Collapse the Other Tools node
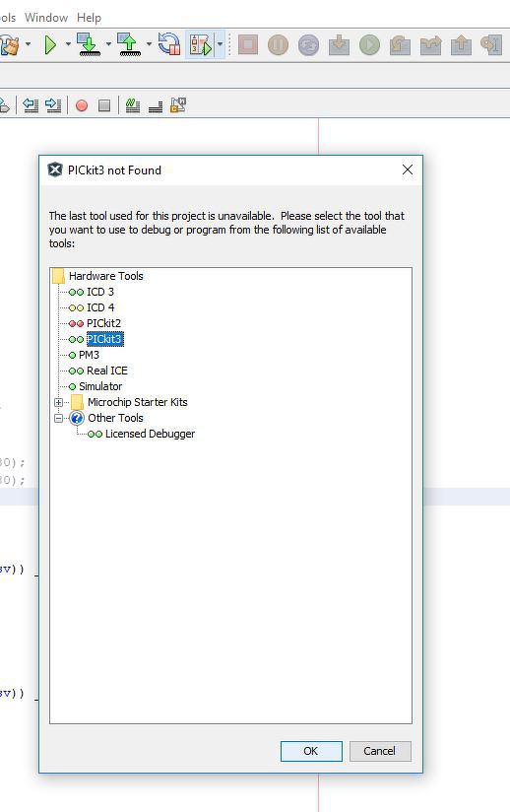Image resolution: width=510 pixels, height=812 pixels. [58, 418]
